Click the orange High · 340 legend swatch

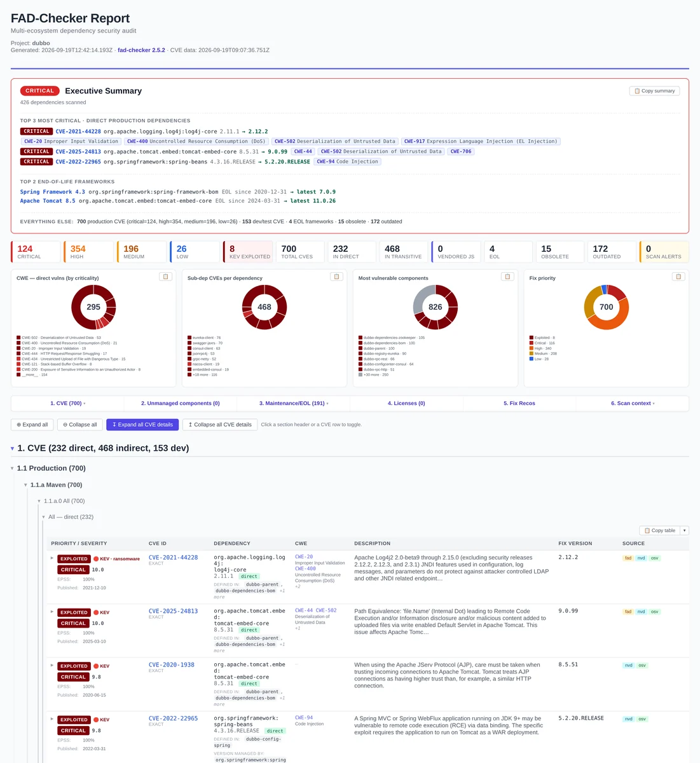532,348
